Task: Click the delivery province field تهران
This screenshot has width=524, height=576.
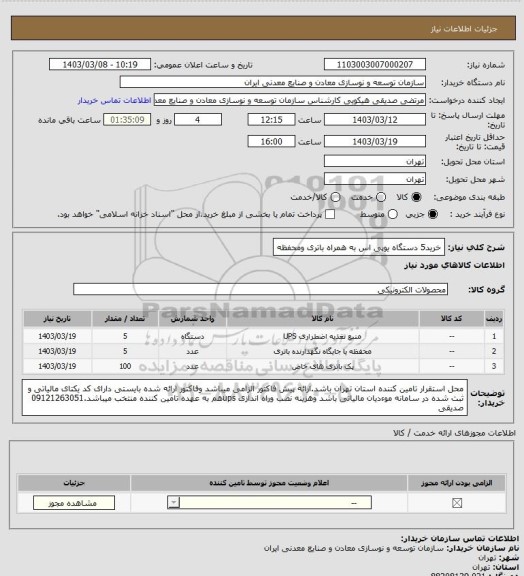Action: pos(375,161)
